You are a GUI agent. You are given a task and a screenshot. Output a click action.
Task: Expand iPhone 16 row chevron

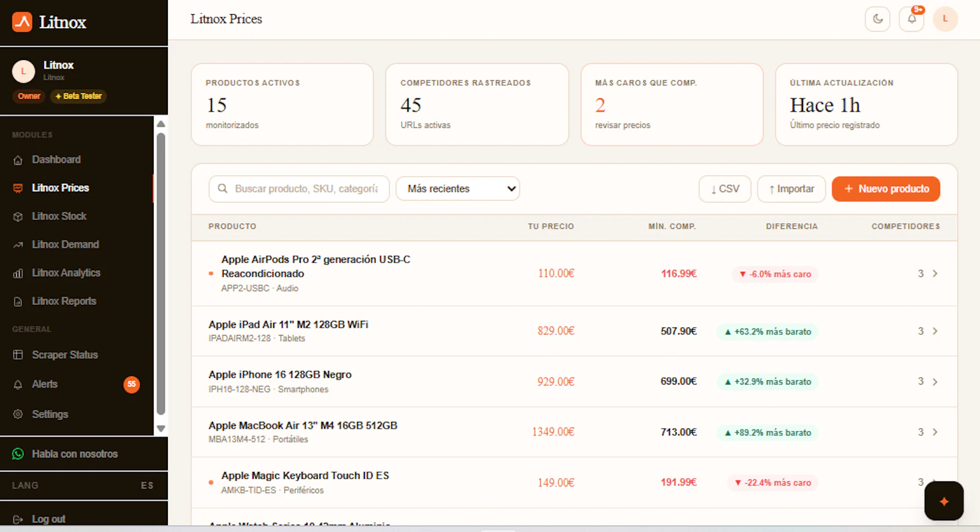pos(935,382)
